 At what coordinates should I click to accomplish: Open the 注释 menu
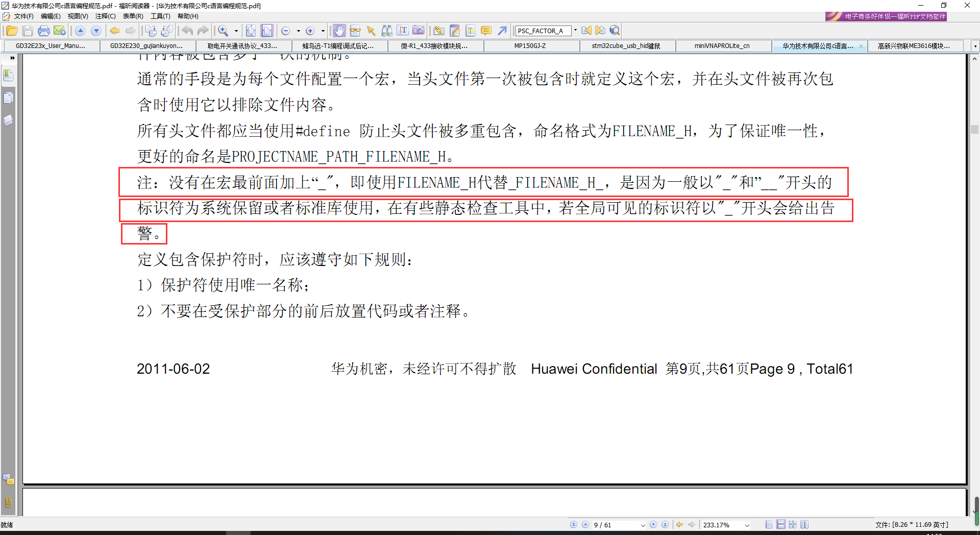tap(105, 16)
